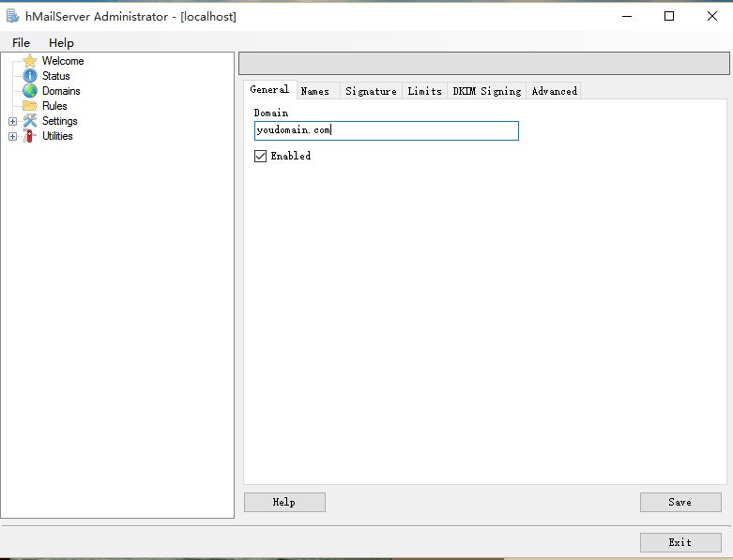733x560 pixels.
Task: Click the Save button
Action: [680, 502]
